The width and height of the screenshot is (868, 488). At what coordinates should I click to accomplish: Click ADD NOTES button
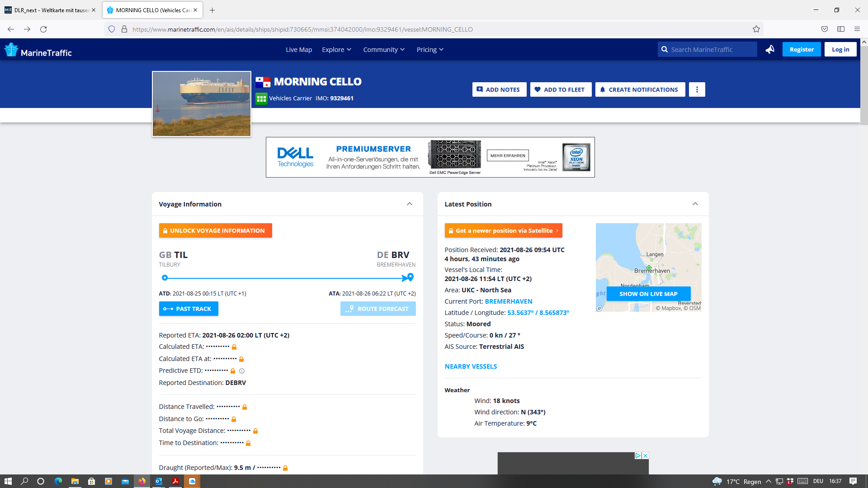(x=499, y=89)
